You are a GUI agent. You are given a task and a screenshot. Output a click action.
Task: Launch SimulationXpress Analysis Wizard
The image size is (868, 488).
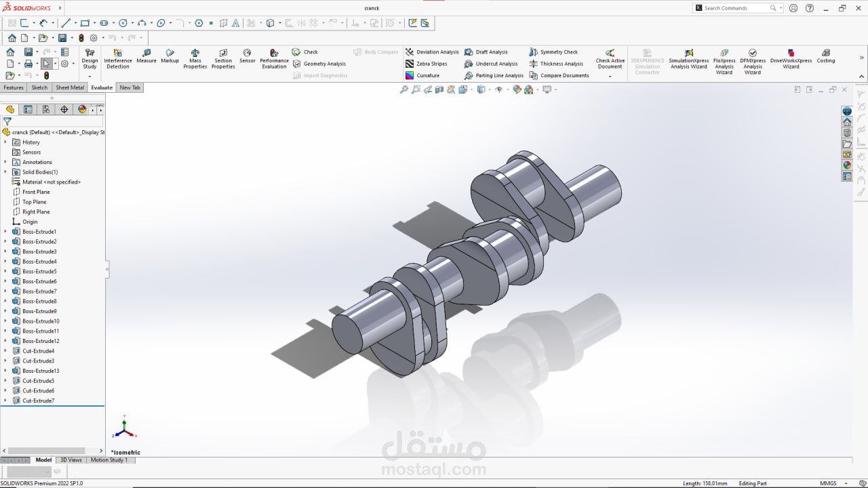[x=688, y=58]
